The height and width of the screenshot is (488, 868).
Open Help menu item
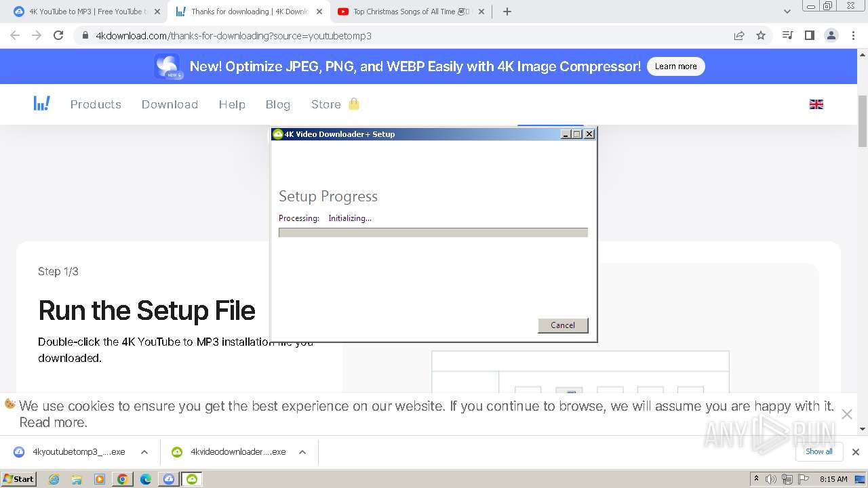(x=232, y=104)
